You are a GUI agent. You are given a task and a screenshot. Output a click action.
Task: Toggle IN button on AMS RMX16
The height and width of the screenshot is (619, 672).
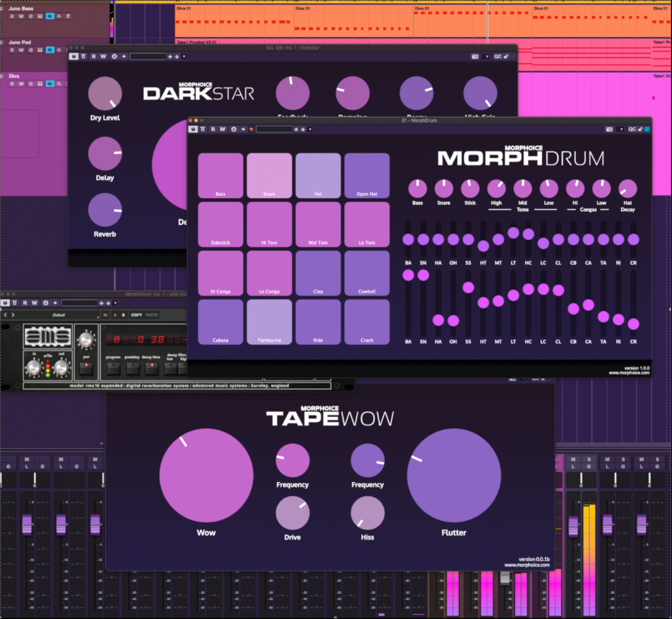(x=106, y=315)
